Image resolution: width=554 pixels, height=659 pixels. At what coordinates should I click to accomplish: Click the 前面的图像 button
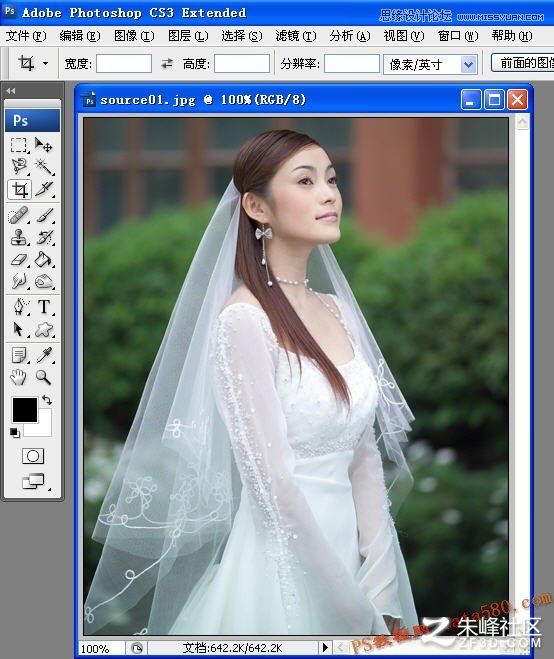click(x=523, y=63)
